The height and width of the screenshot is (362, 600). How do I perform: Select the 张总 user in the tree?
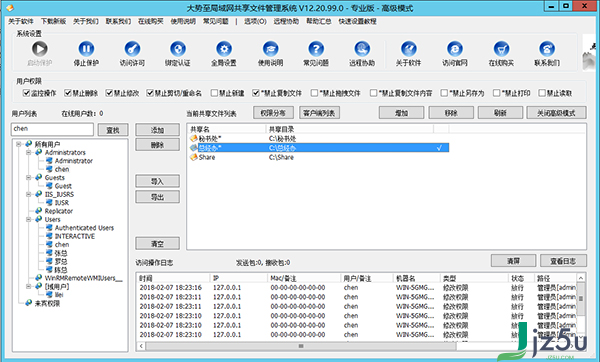click(x=61, y=253)
